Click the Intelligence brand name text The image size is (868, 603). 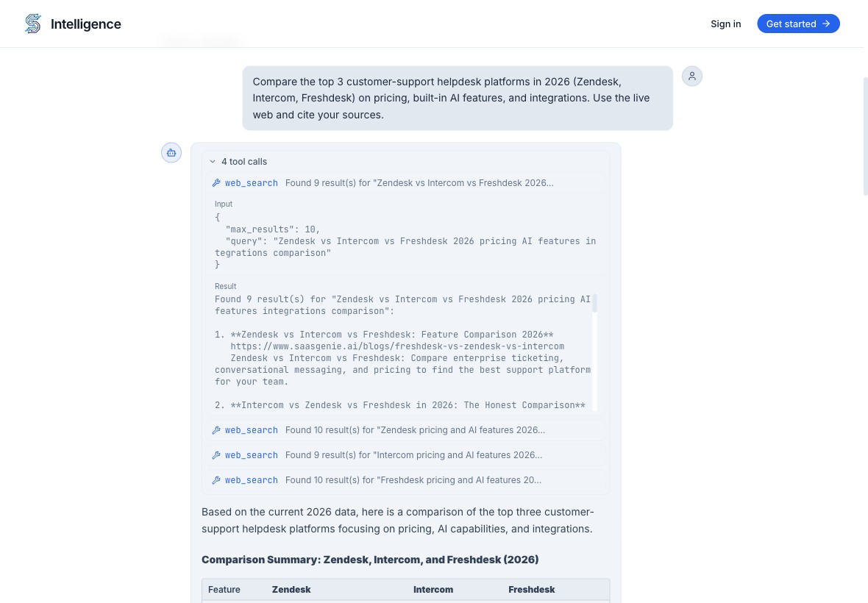click(x=86, y=24)
